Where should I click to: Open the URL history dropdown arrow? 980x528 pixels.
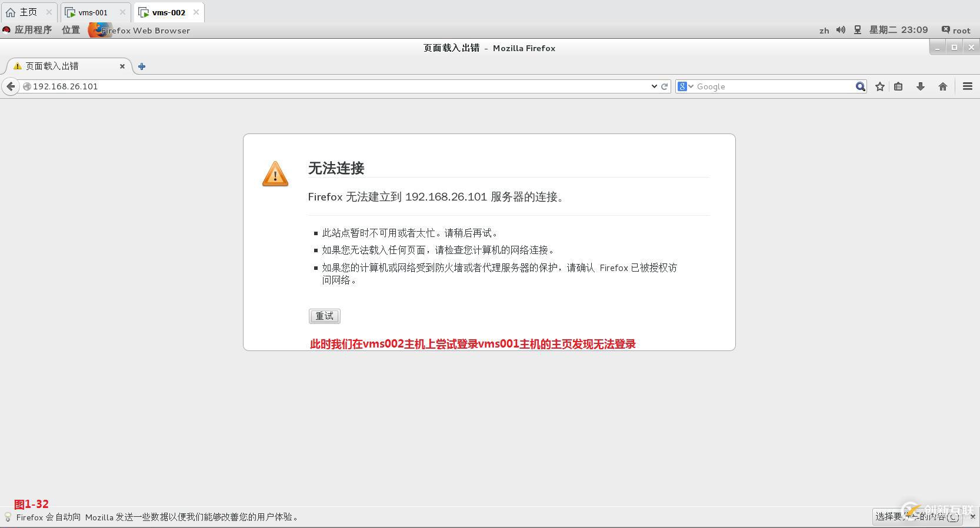click(x=654, y=86)
